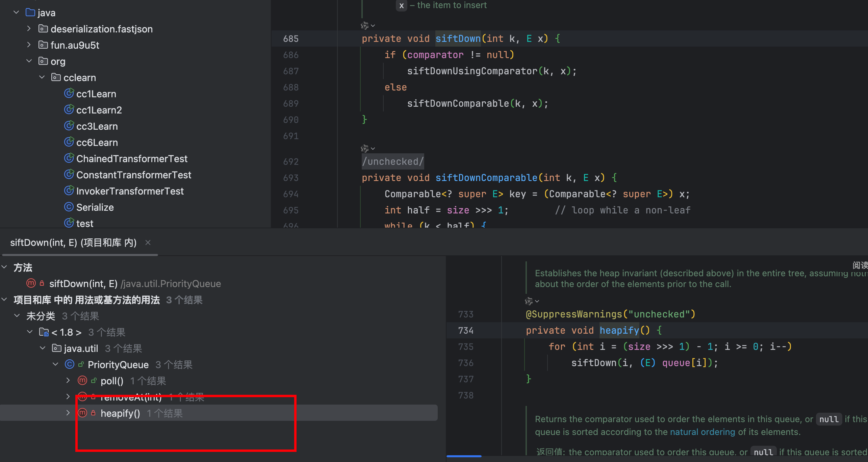Click the poll() method icon
This screenshot has height=462, width=868.
coord(82,380)
